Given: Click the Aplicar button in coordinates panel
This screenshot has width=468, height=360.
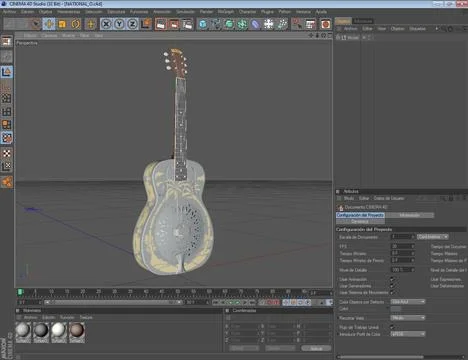Looking at the screenshot, I should [316, 348].
